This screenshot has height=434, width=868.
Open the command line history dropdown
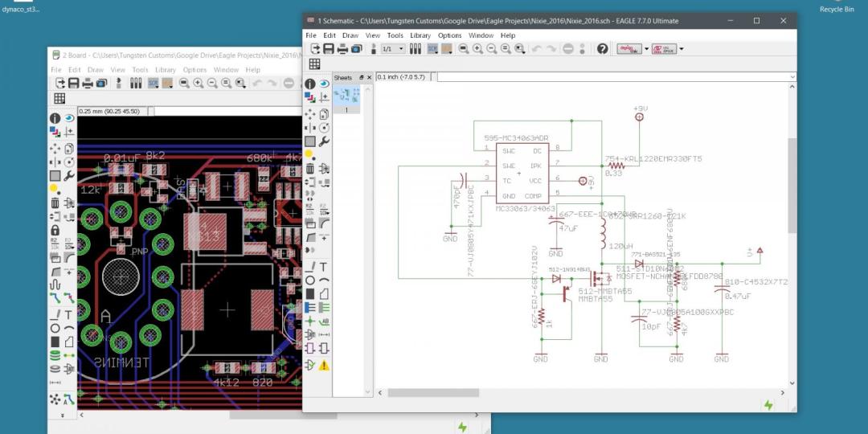792,77
